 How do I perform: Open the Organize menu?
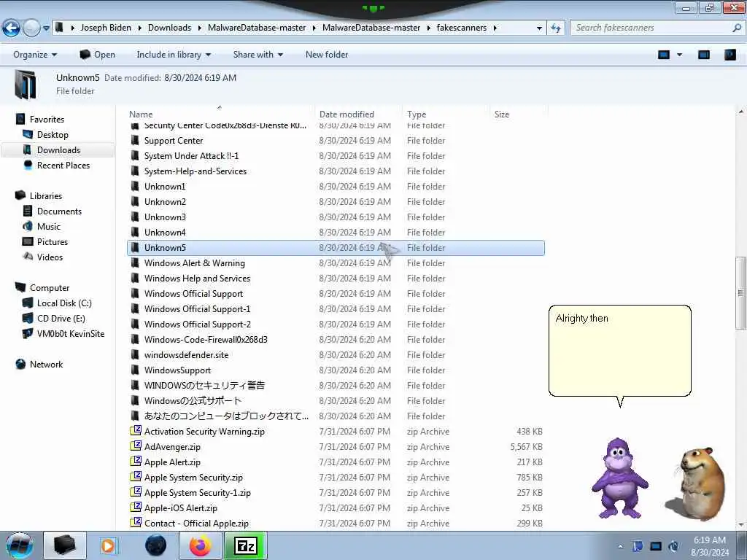[x=35, y=55]
